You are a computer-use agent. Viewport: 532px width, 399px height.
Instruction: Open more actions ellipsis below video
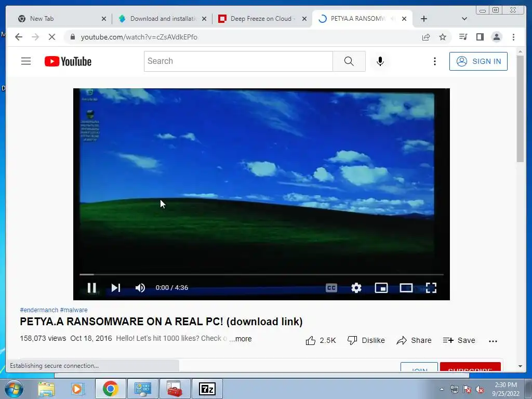[x=493, y=341]
